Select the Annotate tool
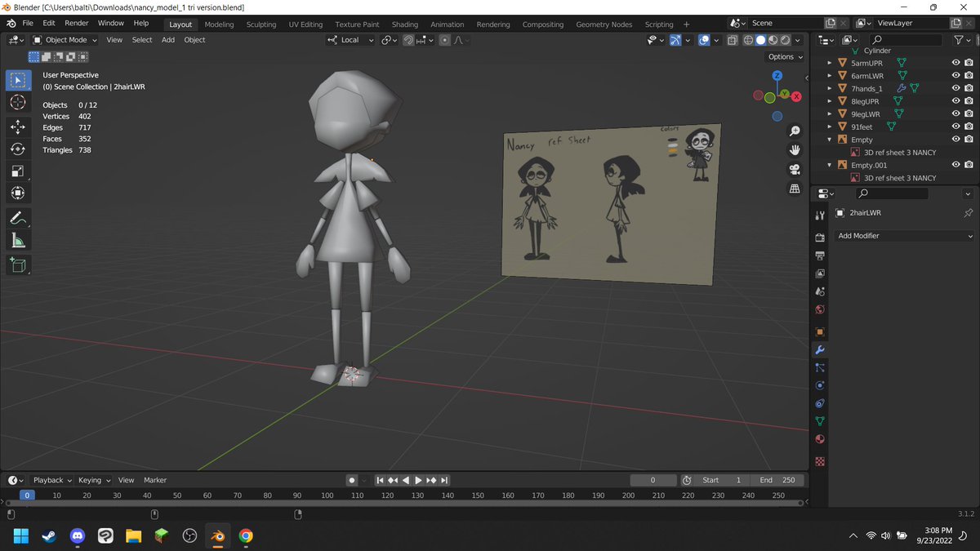Image resolution: width=980 pixels, height=551 pixels. [x=18, y=218]
